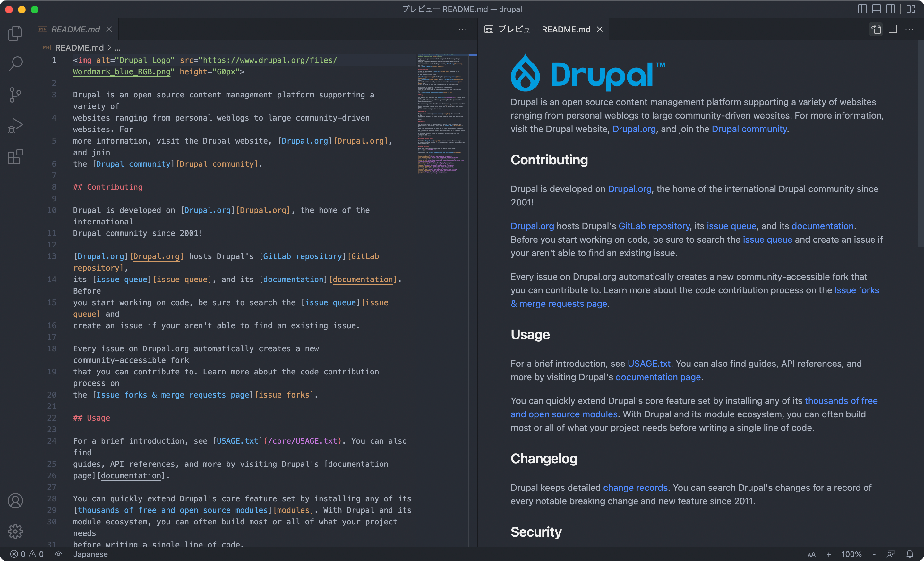Viewport: 924px width, 561px height.
Task: Open the GitLab repository link in preview
Action: click(654, 226)
